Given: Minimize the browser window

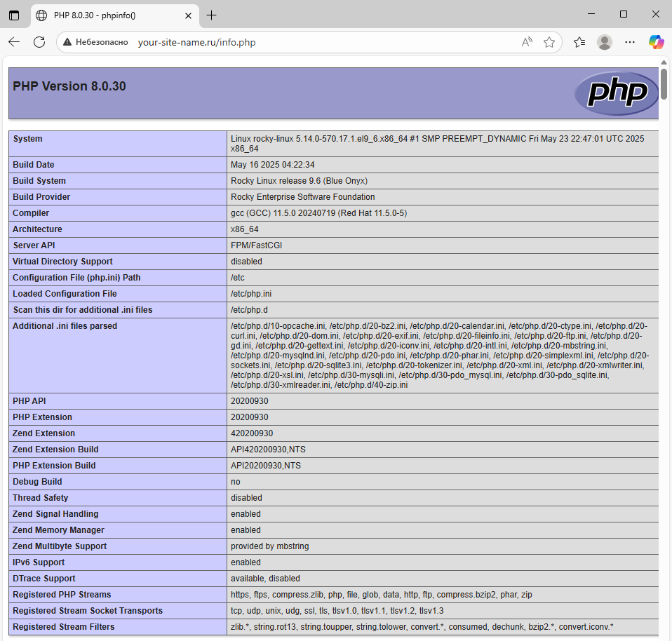Looking at the screenshot, I should 590,14.
